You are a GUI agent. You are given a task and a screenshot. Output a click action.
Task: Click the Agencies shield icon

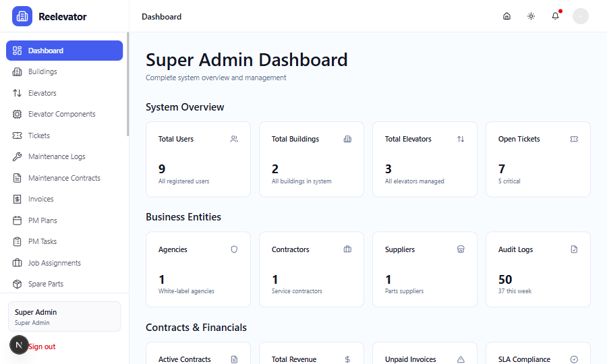coord(234,249)
